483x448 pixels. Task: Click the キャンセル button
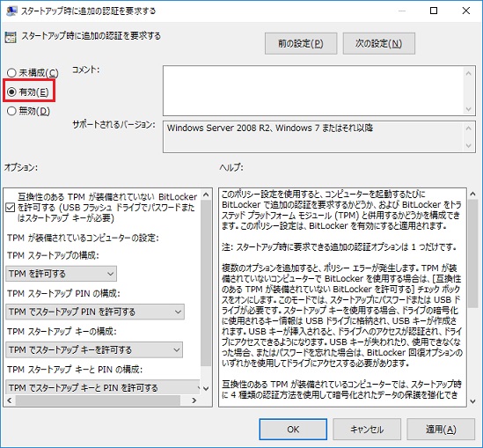click(x=367, y=430)
